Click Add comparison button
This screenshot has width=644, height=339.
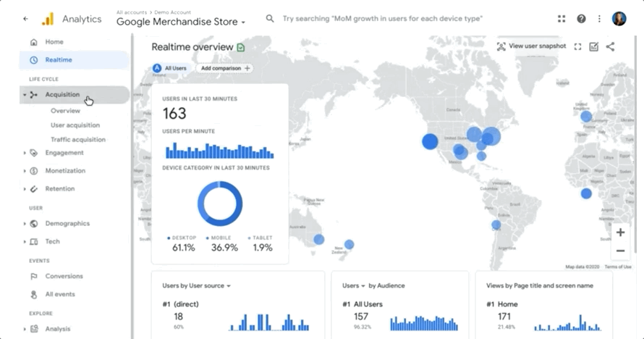point(225,68)
